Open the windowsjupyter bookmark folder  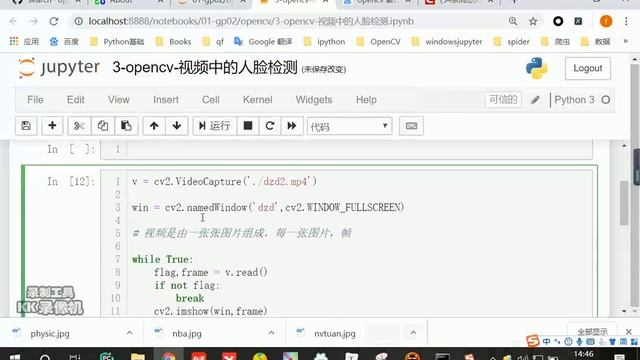pyautogui.click(x=447, y=42)
